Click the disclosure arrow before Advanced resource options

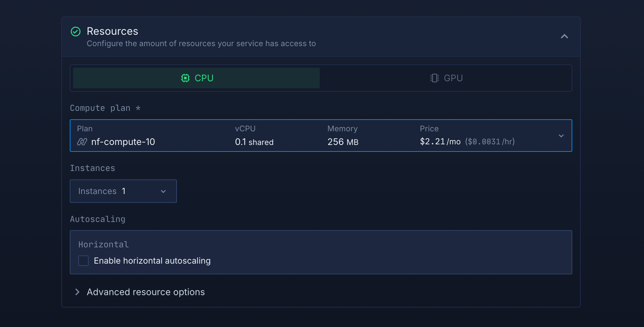point(77,292)
